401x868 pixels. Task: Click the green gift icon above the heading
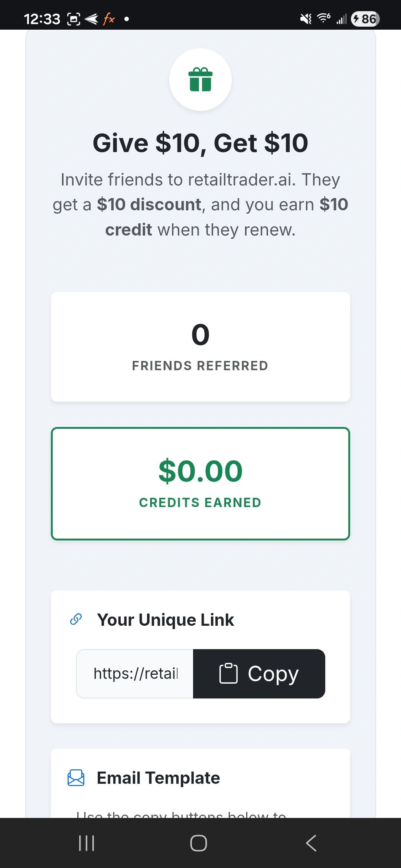click(x=200, y=80)
